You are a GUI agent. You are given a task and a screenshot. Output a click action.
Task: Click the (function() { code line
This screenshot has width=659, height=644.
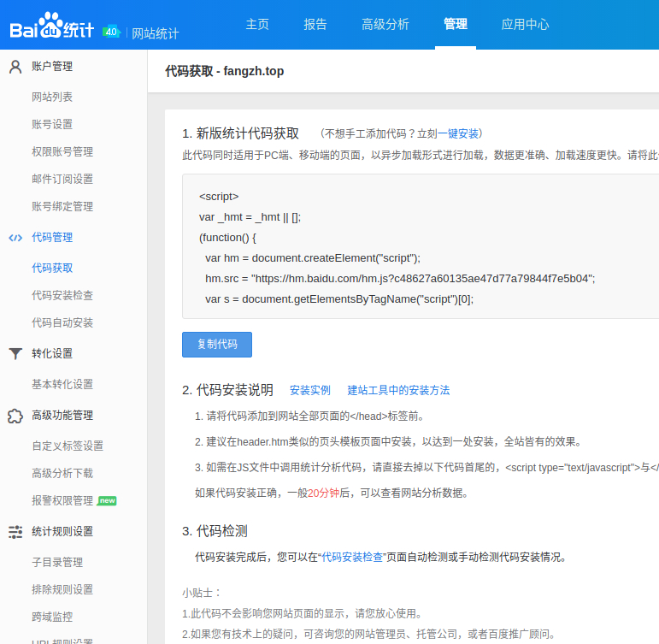coord(228,238)
